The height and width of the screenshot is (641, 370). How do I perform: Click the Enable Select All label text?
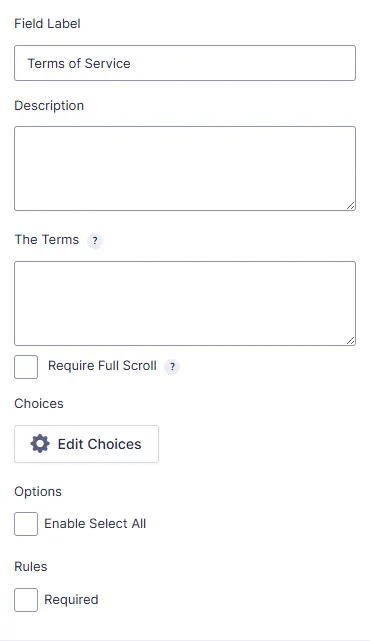click(x=95, y=523)
